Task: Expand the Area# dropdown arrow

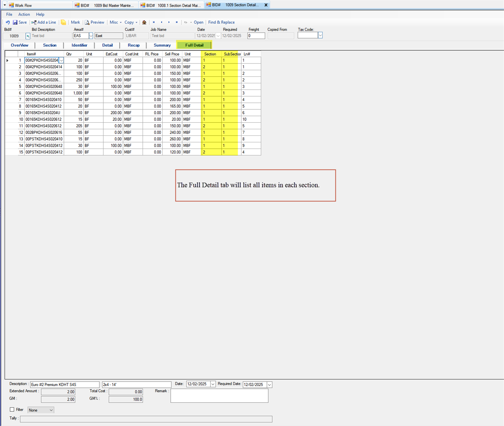Action: (91, 36)
